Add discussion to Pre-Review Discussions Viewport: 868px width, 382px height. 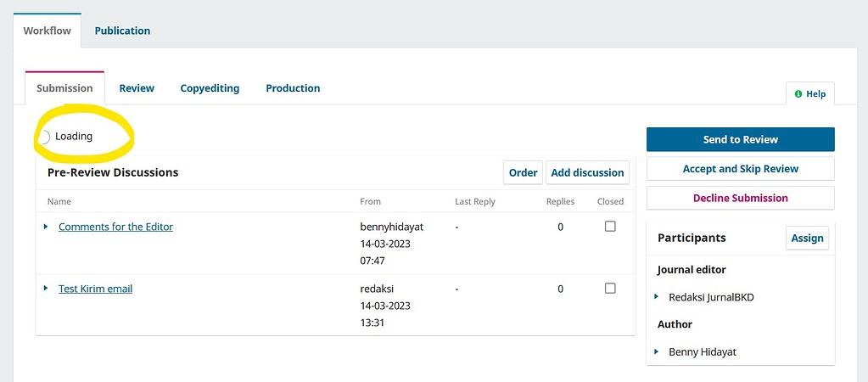[x=587, y=172]
